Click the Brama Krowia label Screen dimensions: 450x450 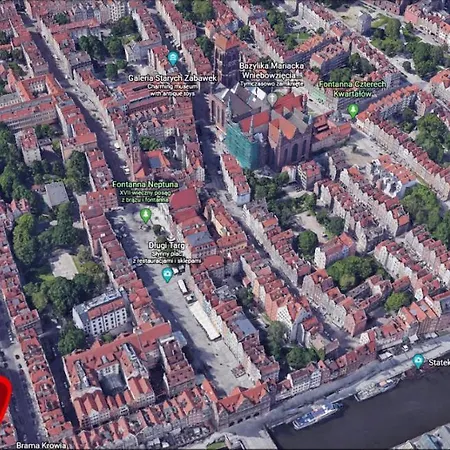41,445
